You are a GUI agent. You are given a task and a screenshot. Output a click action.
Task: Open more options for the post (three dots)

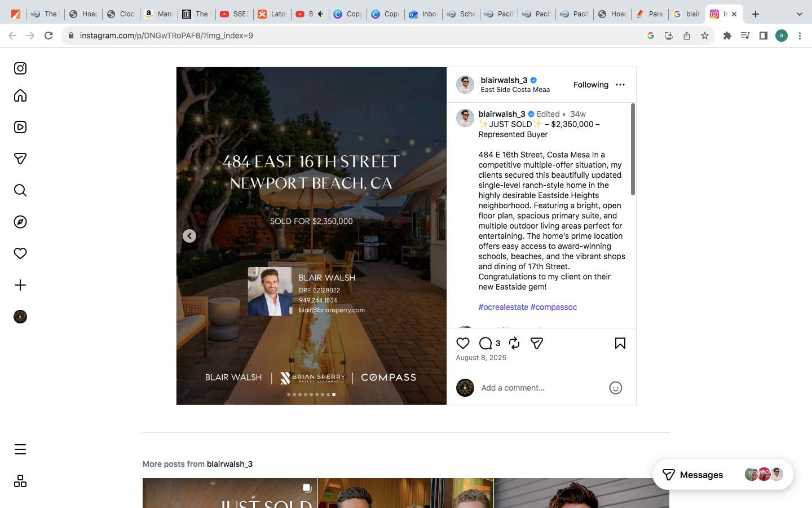(x=620, y=85)
